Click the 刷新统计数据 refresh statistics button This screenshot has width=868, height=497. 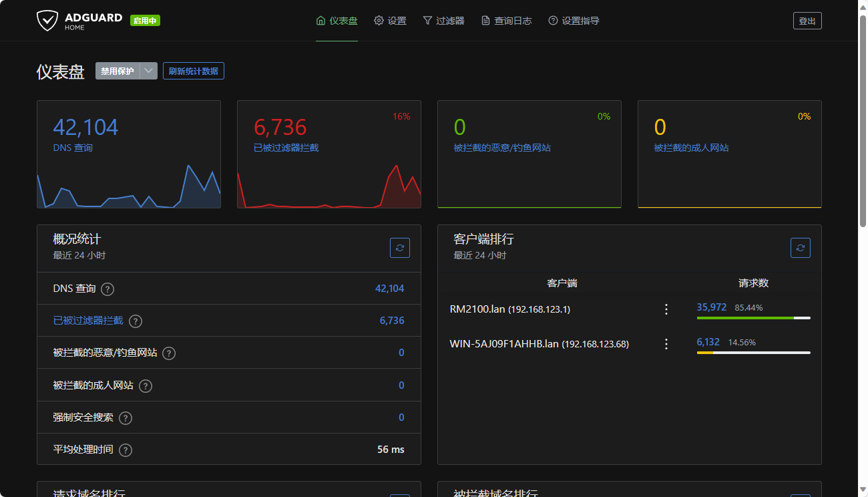tap(194, 71)
